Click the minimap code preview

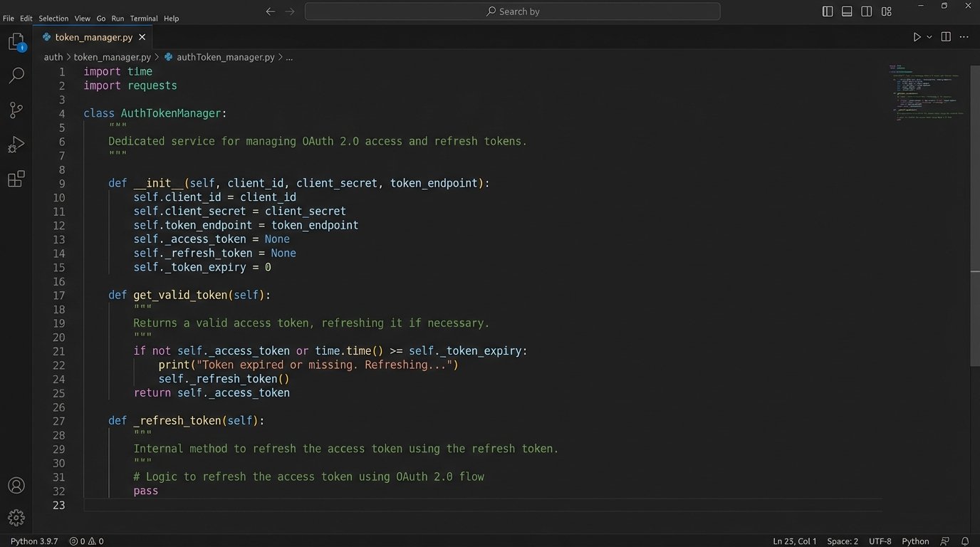(x=926, y=93)
